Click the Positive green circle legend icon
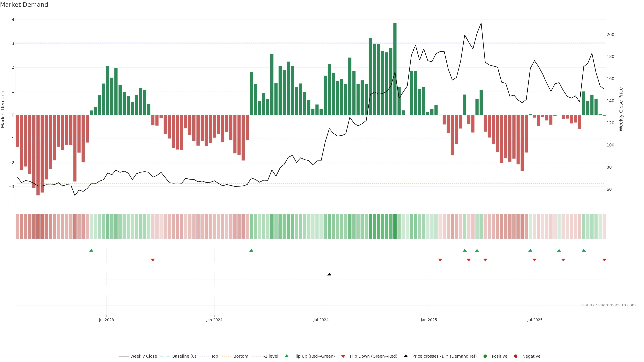The image size is (644, 362). click(x=485, y=356)
